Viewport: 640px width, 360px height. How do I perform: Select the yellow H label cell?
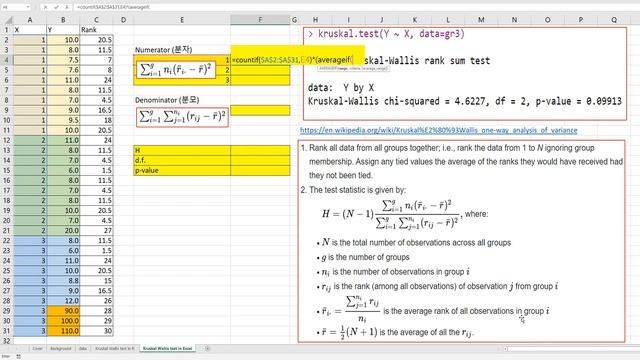tap(182, 150)
